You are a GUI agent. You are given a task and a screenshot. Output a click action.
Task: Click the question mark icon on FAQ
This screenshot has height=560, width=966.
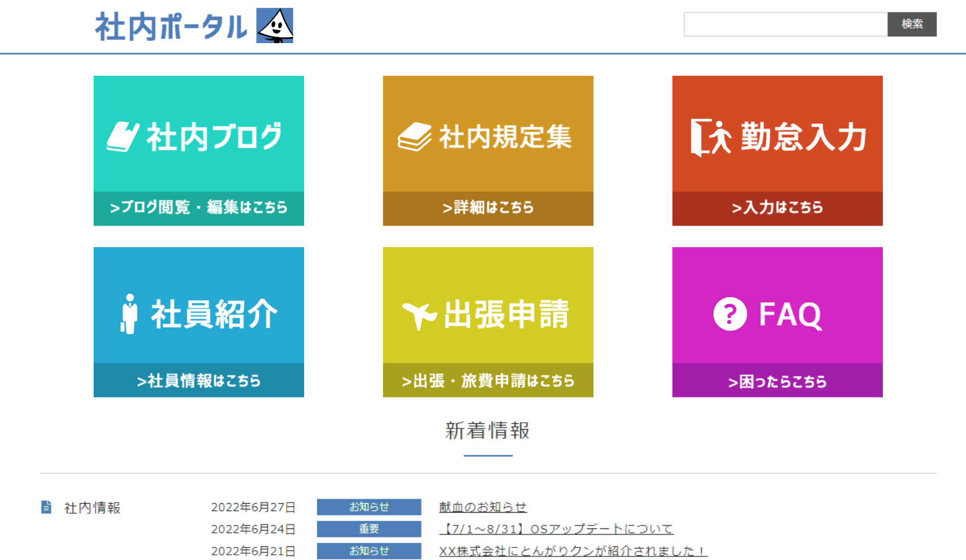(730, 314)
